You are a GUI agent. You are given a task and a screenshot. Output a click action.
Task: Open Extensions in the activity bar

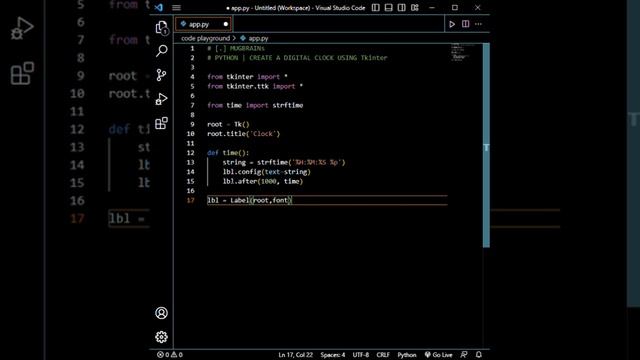point(162,123)
